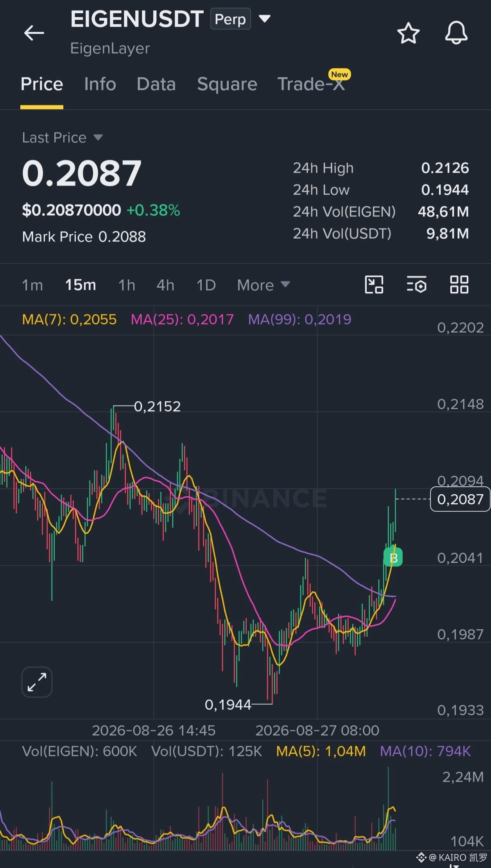This screenshot has height=868, width=491.
Task: Open the Square tab
Action: tap(227, 84)
